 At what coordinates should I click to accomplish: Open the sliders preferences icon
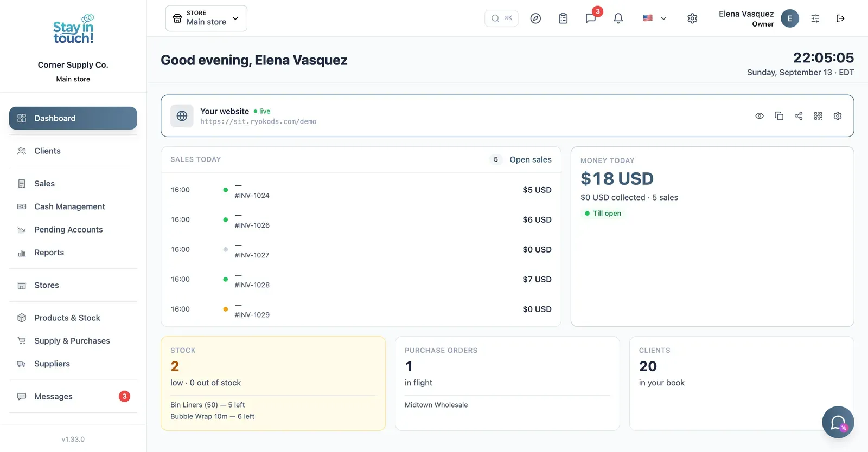click(815, 18)
